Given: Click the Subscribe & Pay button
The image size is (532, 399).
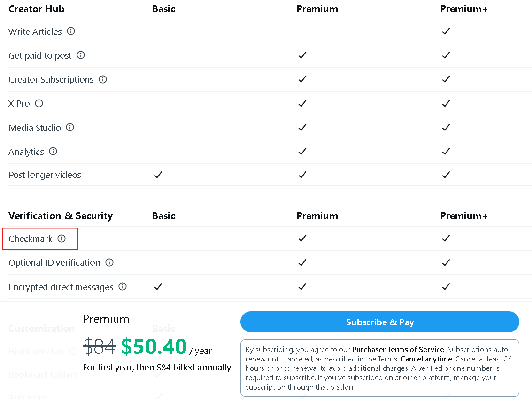Looking at the screenshot, I should click(x=379, y=322).
